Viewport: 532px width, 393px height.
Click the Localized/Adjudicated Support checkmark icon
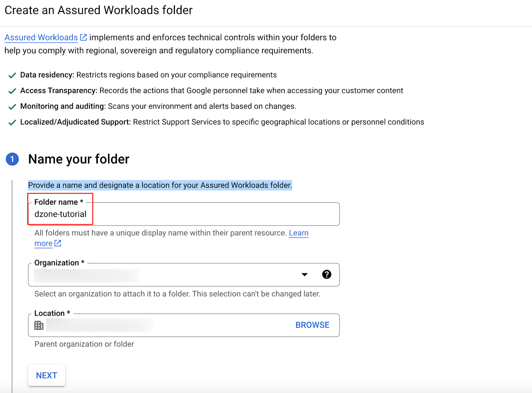12,122
